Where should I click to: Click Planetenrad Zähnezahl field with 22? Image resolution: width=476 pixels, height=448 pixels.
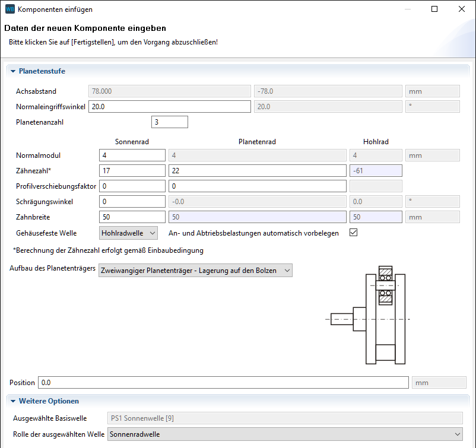click(x=257, y=171)
